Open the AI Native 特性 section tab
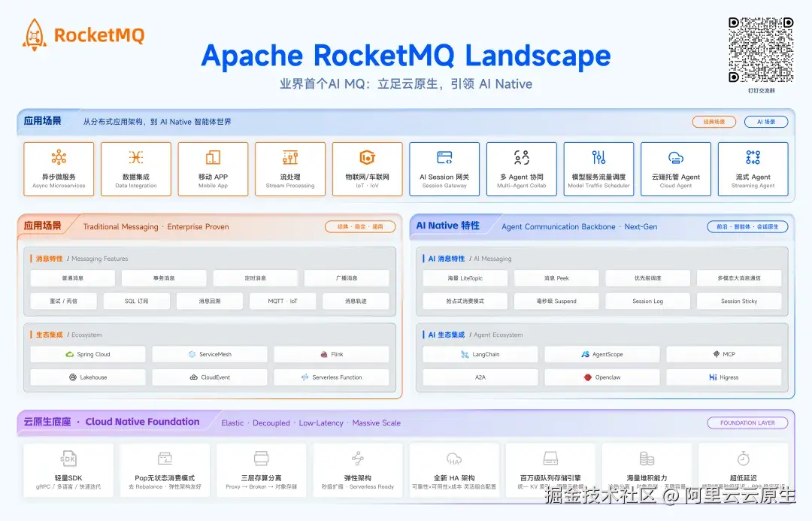The width and height of the screenshot is (812, 521). 448,226
